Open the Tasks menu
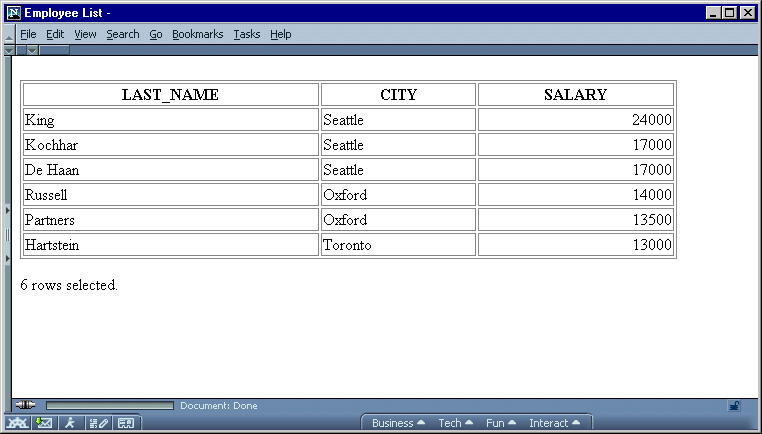 (246, 34)
